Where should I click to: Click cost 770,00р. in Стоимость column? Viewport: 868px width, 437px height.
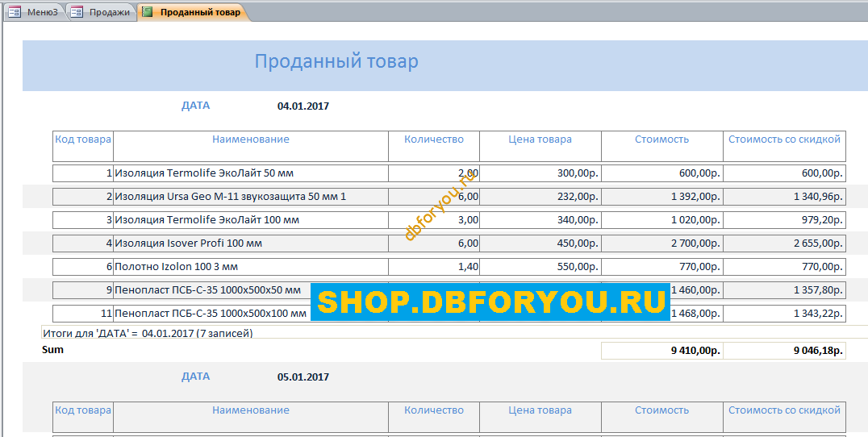tap(662, 267)
